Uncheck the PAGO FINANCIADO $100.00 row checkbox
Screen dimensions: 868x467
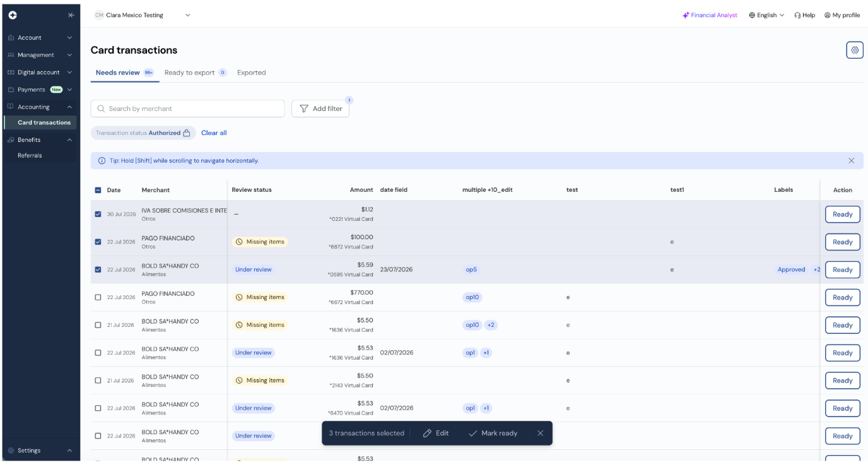[x=98, y=242]
